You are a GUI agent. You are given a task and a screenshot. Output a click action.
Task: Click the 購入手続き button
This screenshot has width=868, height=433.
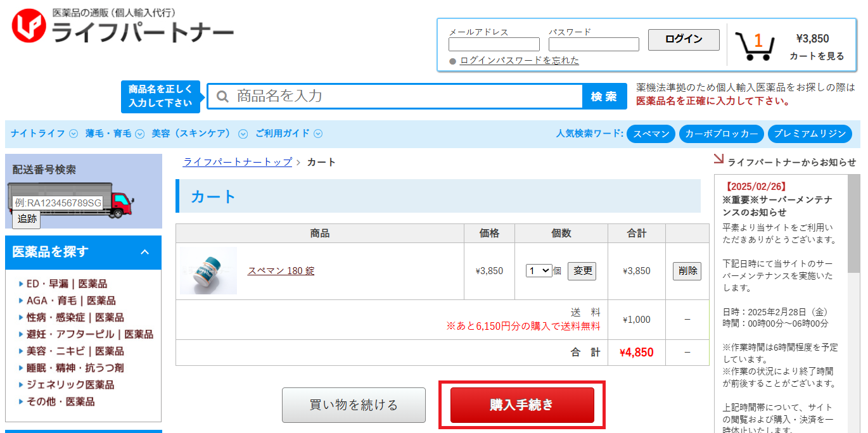point(522,405)
